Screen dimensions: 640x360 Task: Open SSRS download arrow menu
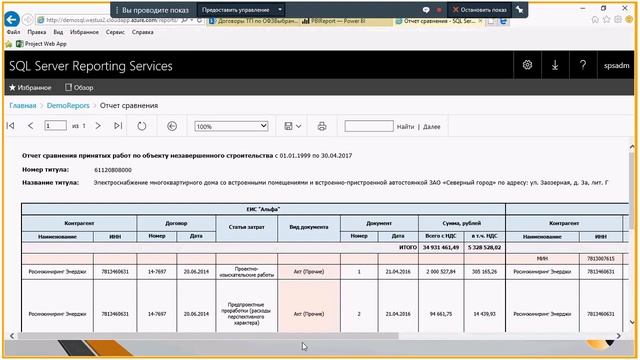point(555,65)
